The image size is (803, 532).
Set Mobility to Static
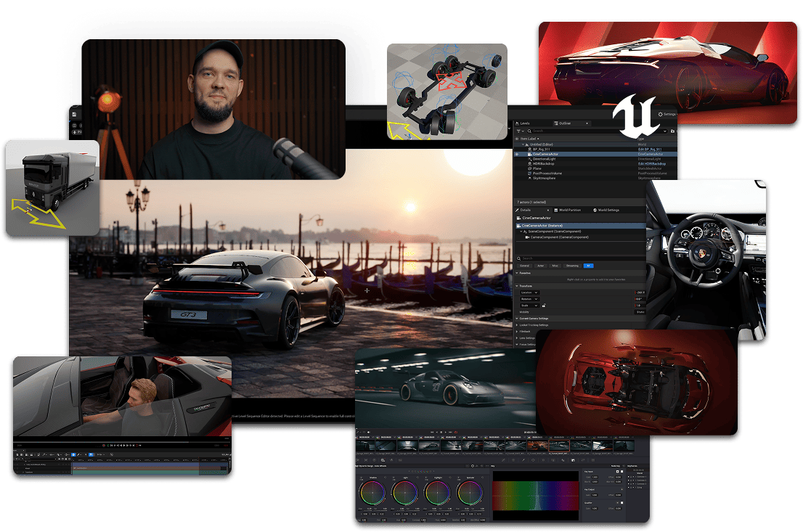[x=640, y=312]
